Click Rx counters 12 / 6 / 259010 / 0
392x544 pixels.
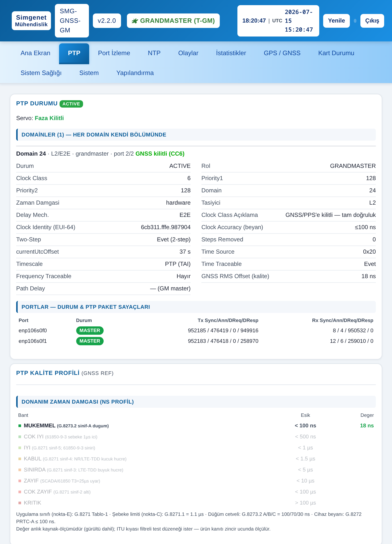(352, 341)
